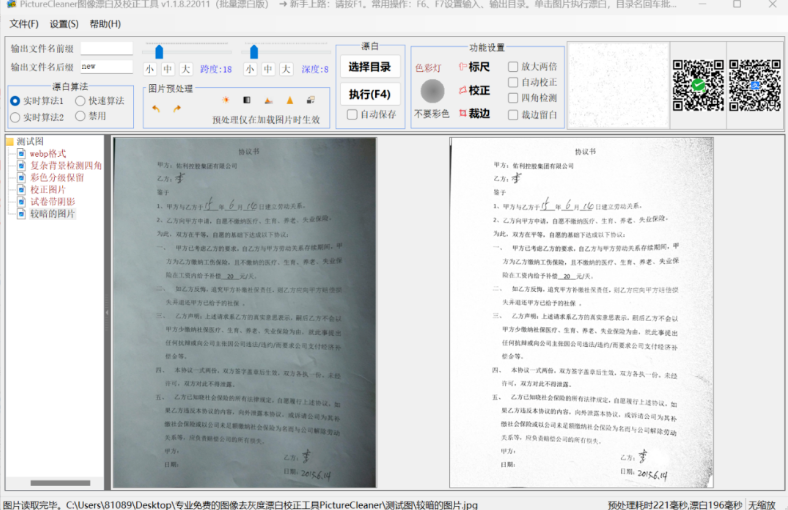Select the 校正图片 tree item
Image resolution: width=788 pixels, height=510 pixels.
[x=48, y=189]
